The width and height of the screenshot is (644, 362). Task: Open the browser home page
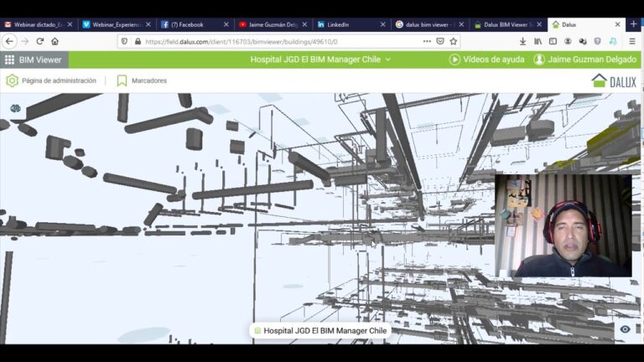click(x=55, y=41)
